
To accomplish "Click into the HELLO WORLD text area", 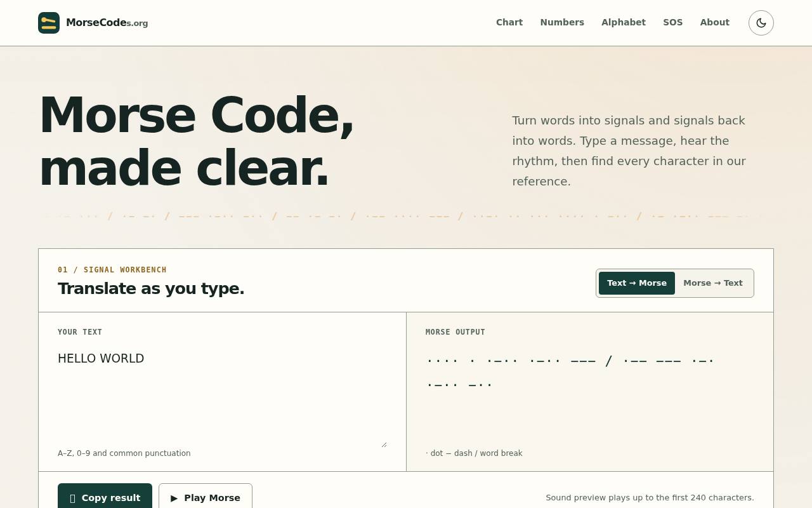I will point(222,396).
